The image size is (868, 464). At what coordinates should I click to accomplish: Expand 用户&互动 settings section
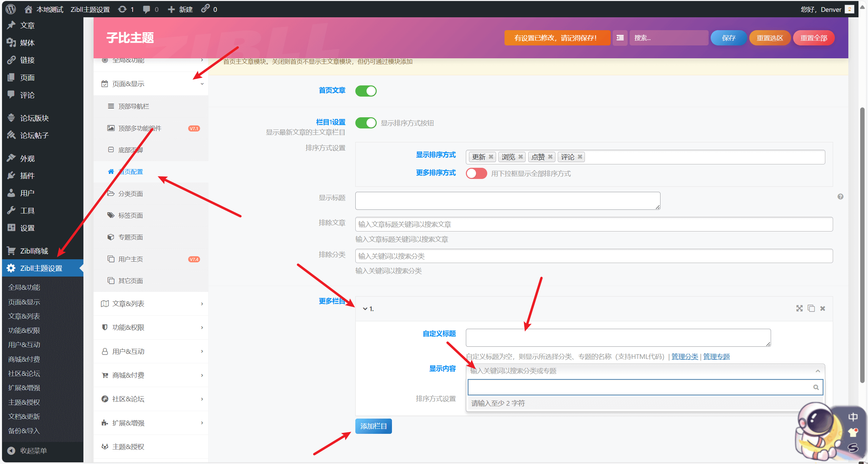(x=151, y=351)
